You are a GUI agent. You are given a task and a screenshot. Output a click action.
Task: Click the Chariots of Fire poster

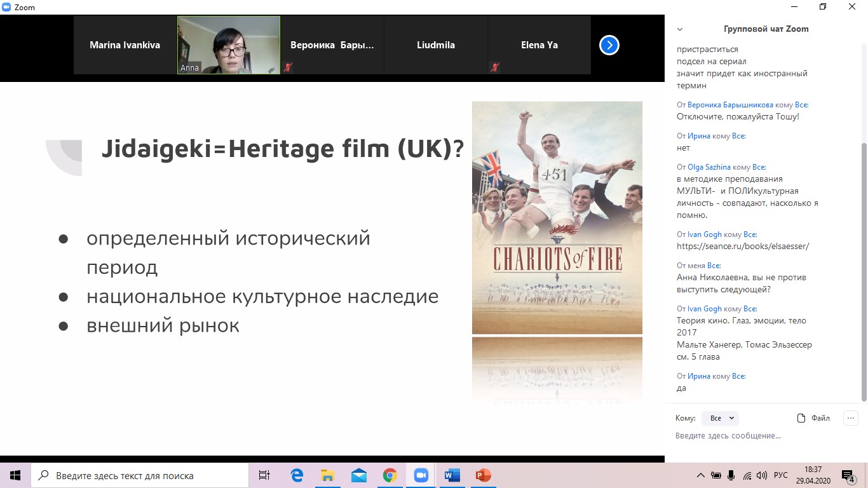click(x=557, y=217)
